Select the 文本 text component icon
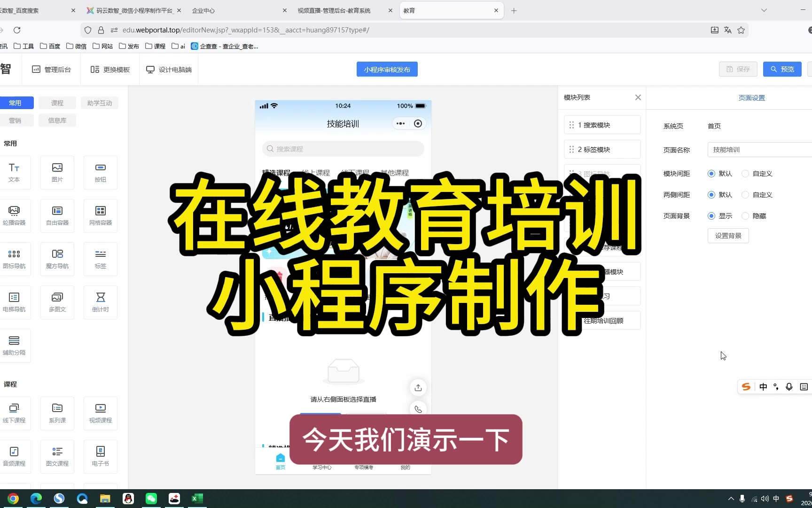This screenshot has height=508, width=812. click(14, 172)
